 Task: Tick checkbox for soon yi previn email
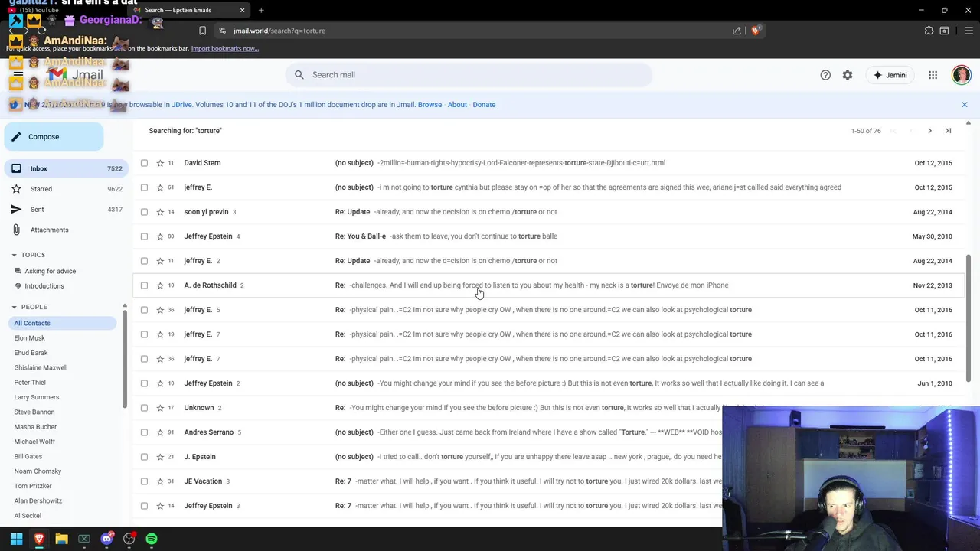pyautogui.click(x=144, y=212)
